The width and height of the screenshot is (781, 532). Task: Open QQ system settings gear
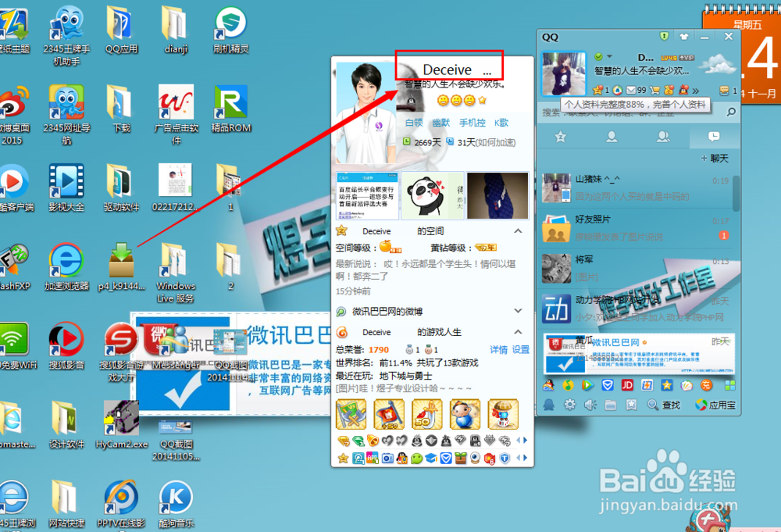pos(569,405)
